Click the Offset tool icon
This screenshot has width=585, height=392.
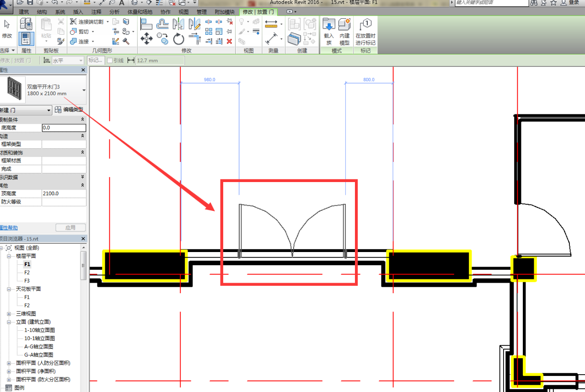(x=162, y=24)
